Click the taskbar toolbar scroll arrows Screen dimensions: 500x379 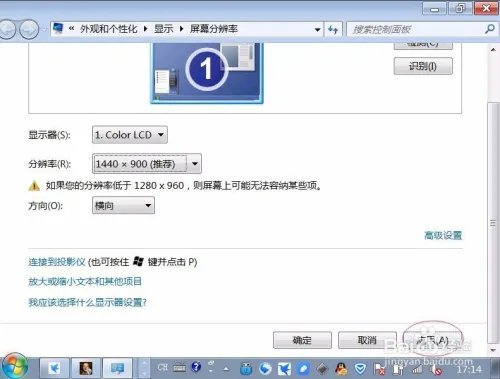click(x=144, y=368)
